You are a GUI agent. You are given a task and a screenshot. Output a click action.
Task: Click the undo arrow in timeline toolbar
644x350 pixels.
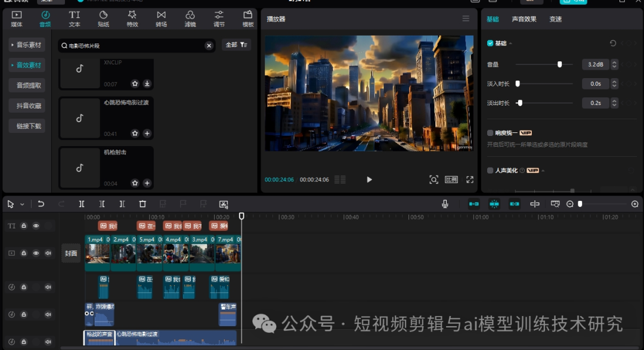41,204
